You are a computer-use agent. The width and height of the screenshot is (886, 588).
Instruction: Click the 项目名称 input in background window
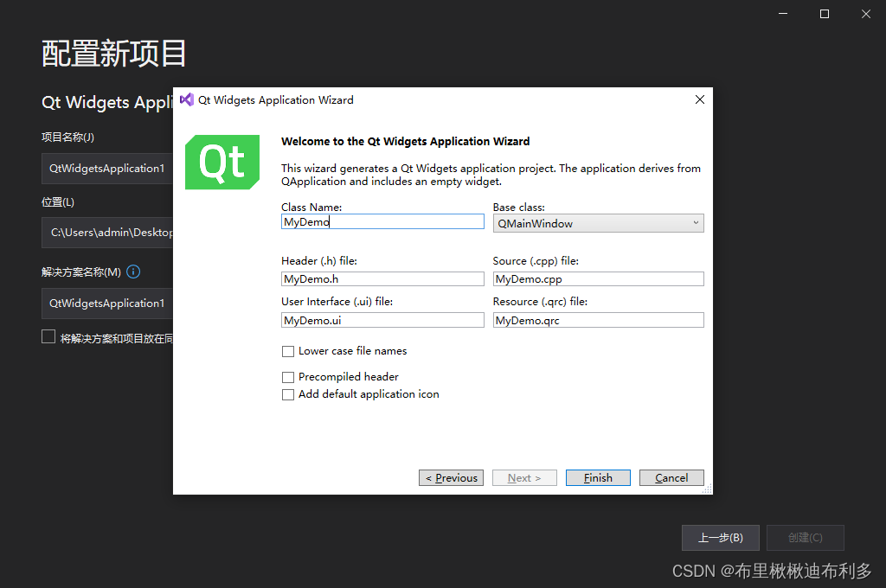(107, 169)
